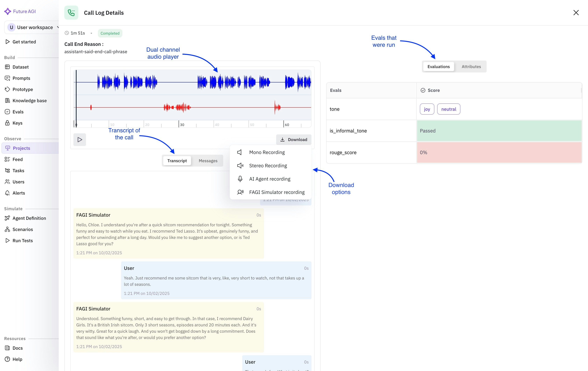Open Scenarios under Simulate
The width and height of the screenshot is (588, 371).
coord(23,229)
